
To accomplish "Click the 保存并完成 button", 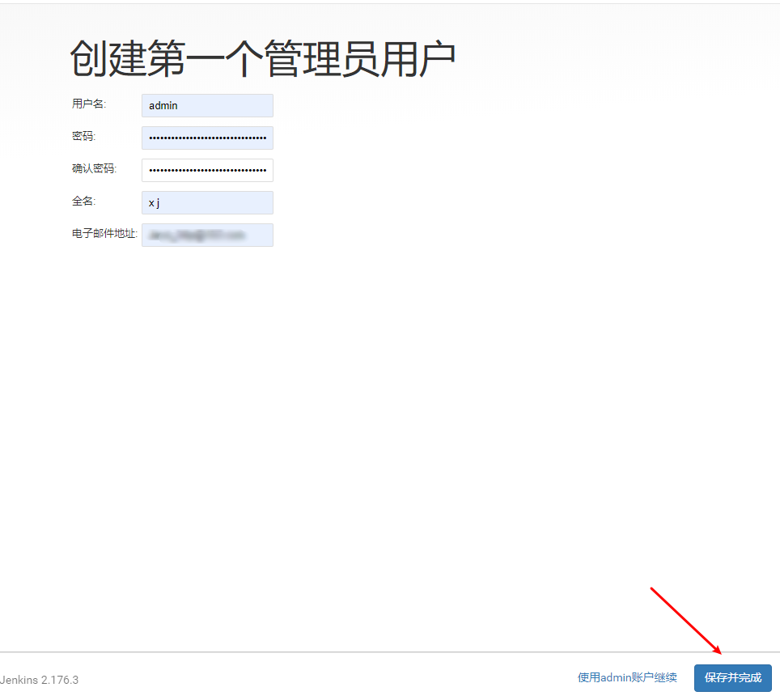I will click(x=732, y=678).
